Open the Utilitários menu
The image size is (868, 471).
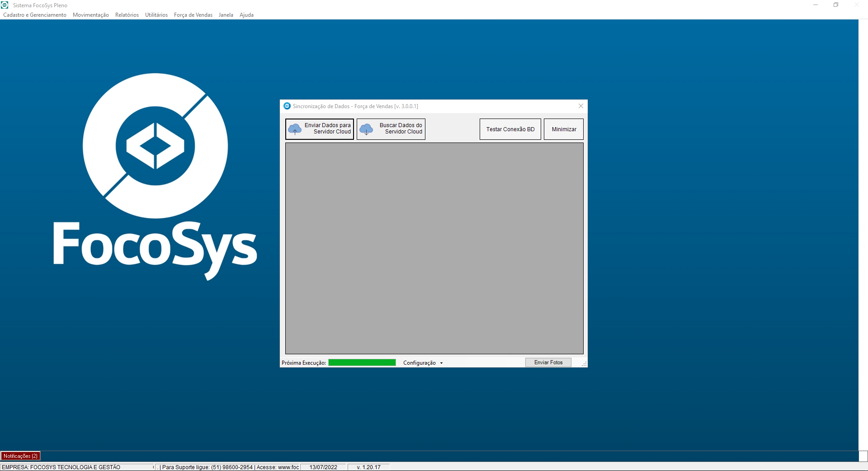click(x=156, y=15)
